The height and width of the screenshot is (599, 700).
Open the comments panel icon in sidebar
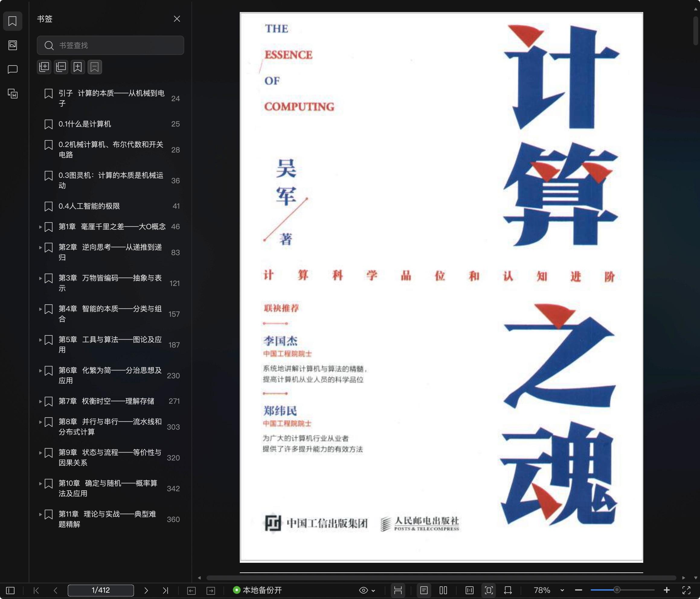[x=12, y=69]
